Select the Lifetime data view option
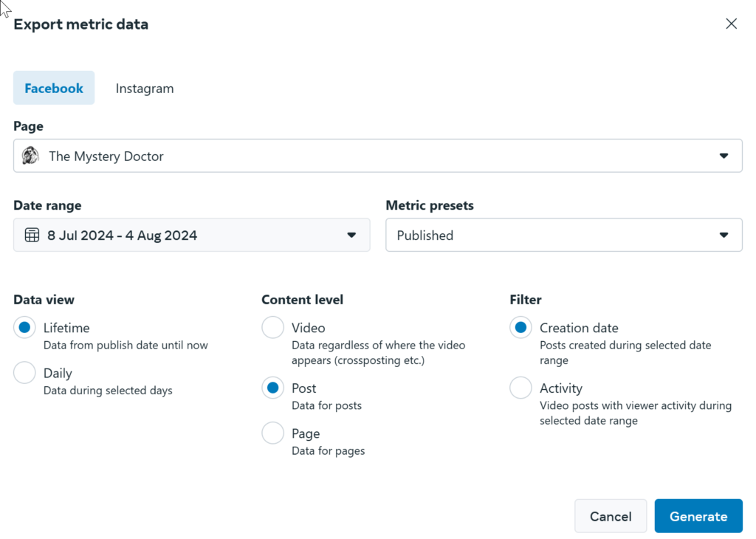 (25, 328)
